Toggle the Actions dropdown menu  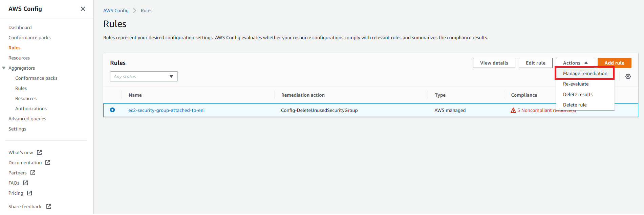point(575,63)
